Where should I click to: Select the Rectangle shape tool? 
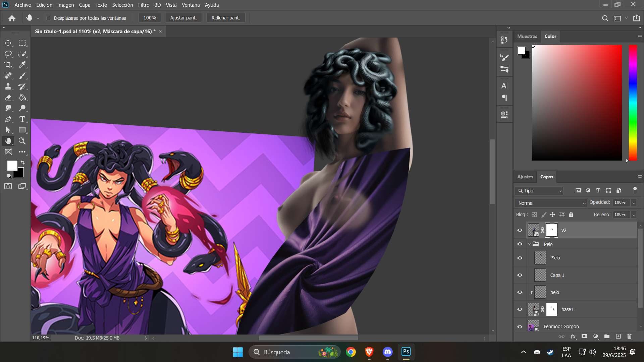(22, 130)
